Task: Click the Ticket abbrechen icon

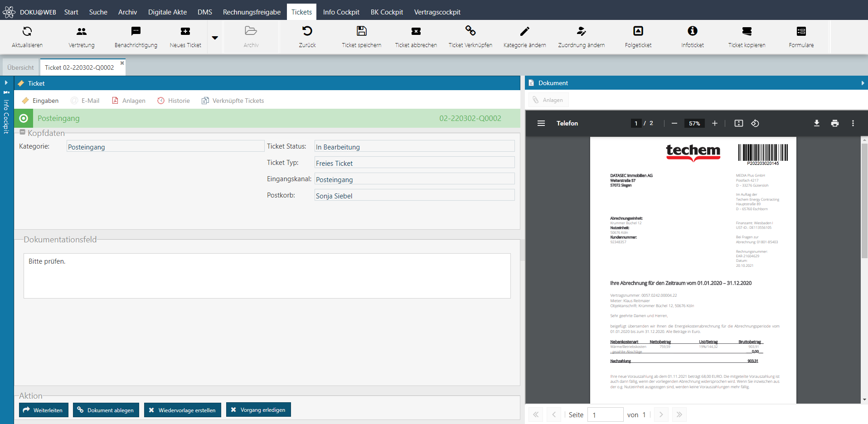Action: pyautogui.click(x=416, y=31)
